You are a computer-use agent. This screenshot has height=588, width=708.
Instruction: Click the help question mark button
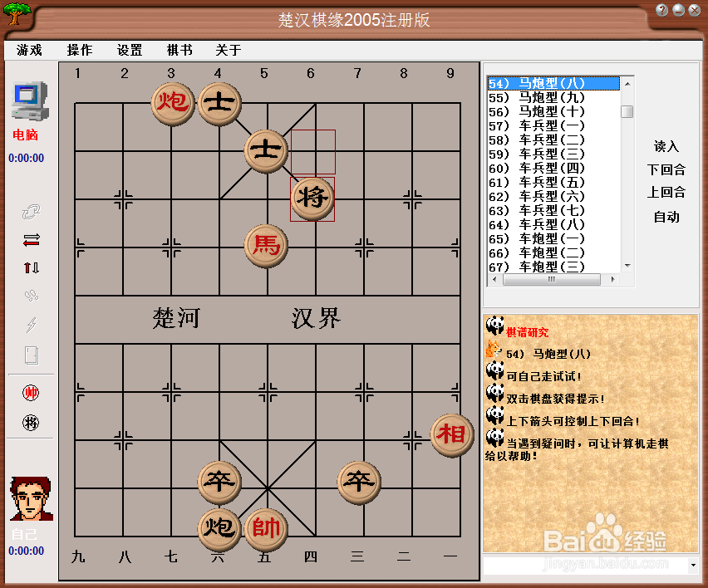point(662,10)
